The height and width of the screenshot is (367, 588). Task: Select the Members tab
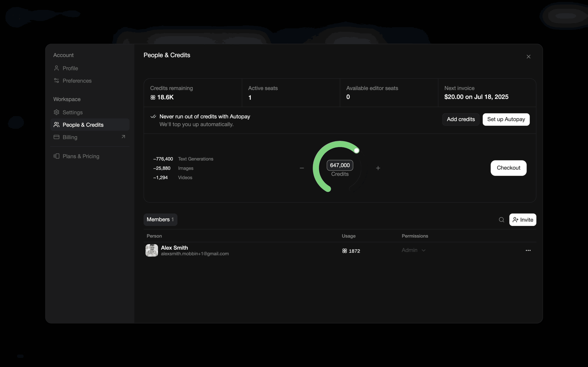coord(160,219)
